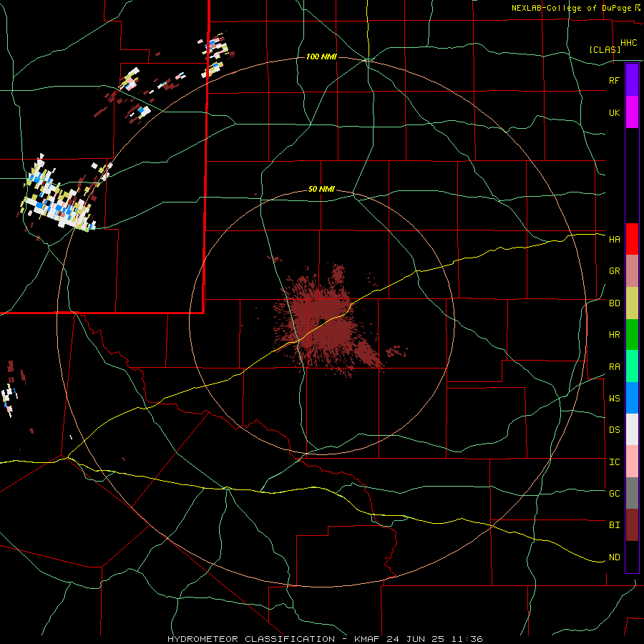Screen dimensions: 644x644
Task: Click the UK magenta legend swatch
Action: (x=632, y=112)
